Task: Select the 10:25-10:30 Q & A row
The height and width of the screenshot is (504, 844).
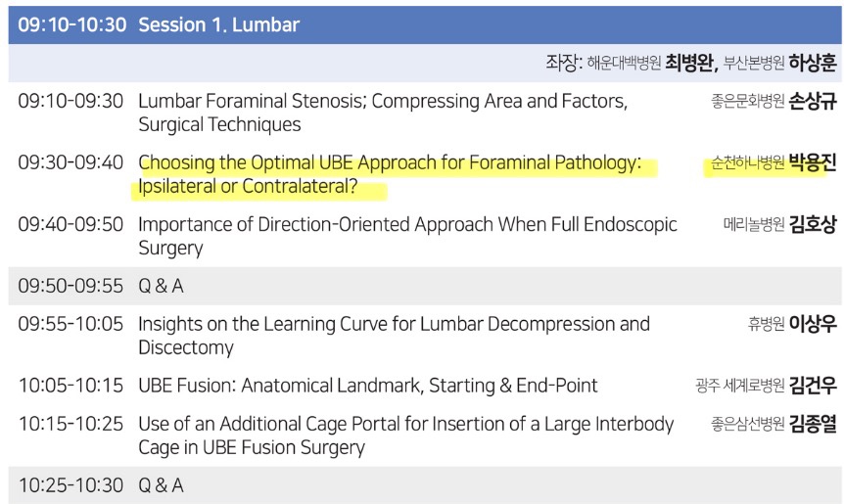Action: point(425,485)
